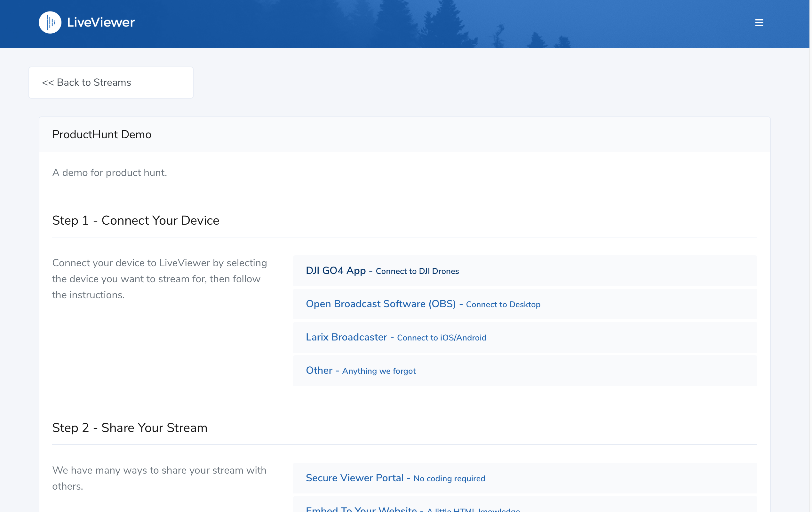Click Step 1 - Connect Your Device heading
Image resolution: width=812 pixels, height=512 pixels.
pos(136,220)
